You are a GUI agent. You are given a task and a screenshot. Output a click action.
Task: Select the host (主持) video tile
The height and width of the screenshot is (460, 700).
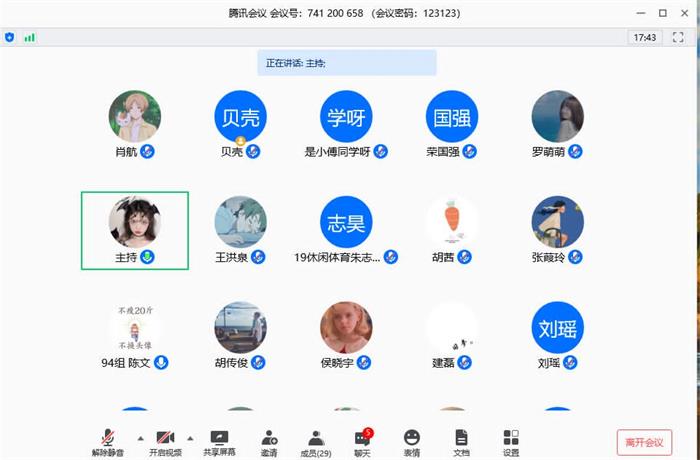coord(134,230)
